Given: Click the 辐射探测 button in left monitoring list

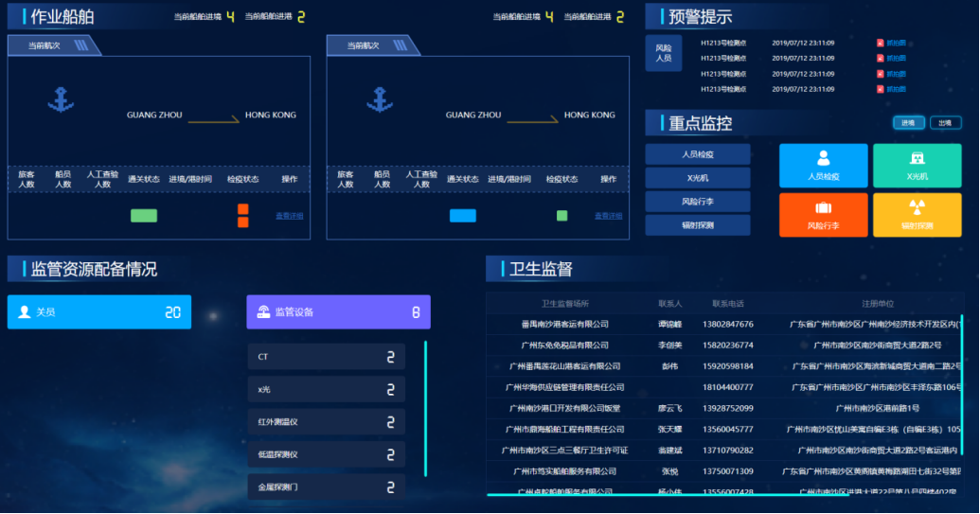Looking at the screenshot, I should coord(698,225).
